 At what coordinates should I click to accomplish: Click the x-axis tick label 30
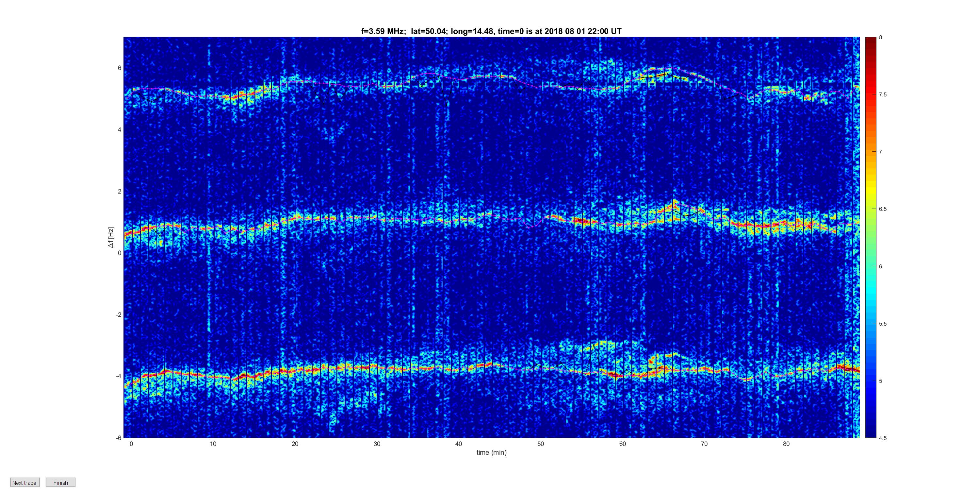click(377, 444)
